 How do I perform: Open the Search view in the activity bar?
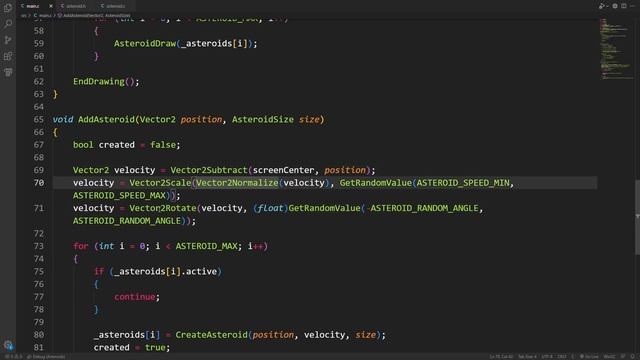(x=8, y=24)
